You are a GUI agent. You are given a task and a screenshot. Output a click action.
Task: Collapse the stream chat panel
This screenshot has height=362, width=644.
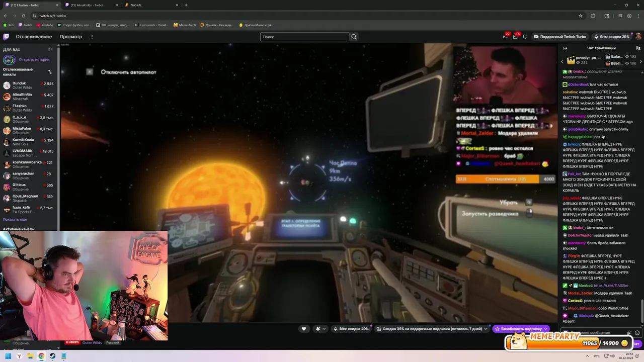pyautogui.click(x=565, y=48)
